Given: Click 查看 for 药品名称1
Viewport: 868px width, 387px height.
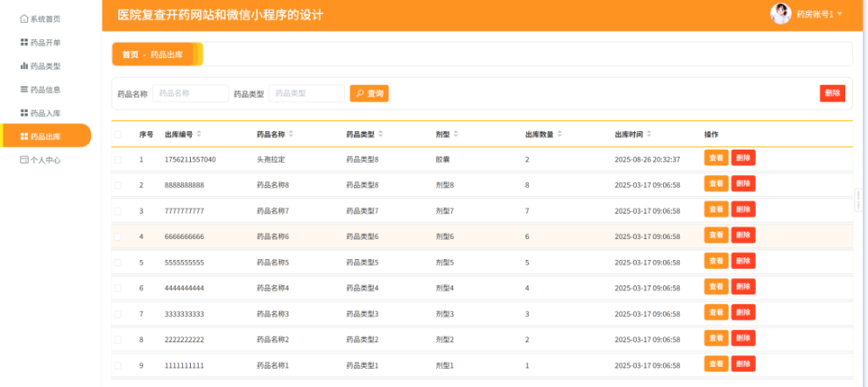Looking at the screenshot, I should [x=716, y=363].
